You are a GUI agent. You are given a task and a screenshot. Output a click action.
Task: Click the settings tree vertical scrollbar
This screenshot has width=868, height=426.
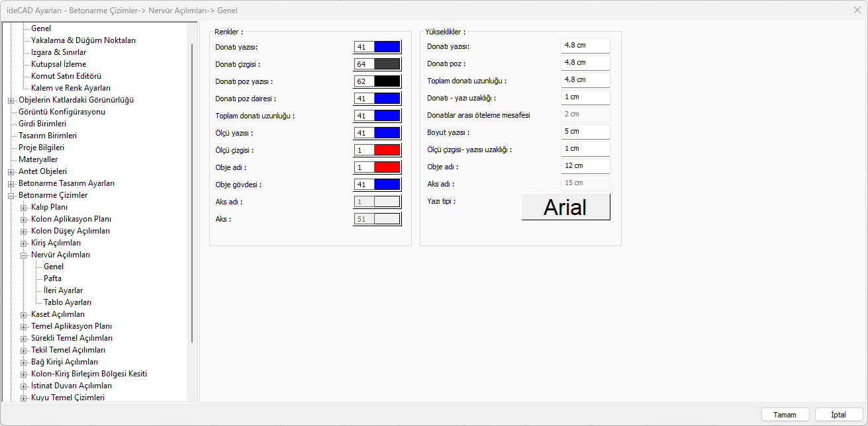(x=192, y=192)
